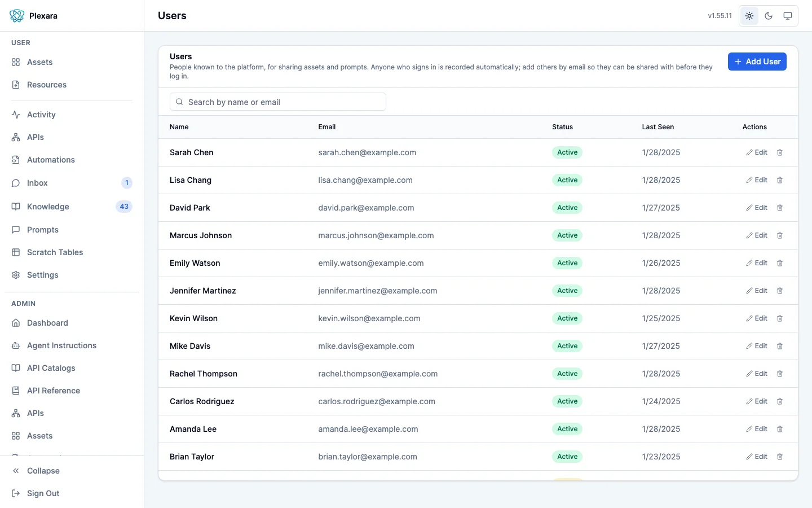
Task: Open APIs in the User section
Action: 72,137
